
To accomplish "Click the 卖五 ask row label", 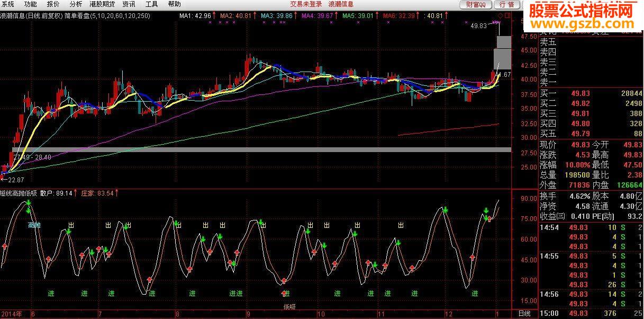I will 548,42.
